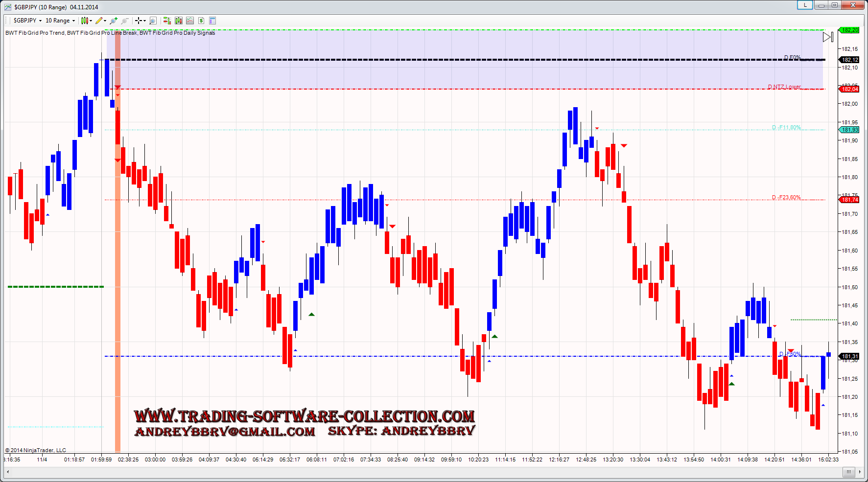The width and height of the screenshot is (868, 482).
Task: Click the zoom frame magnifier icon
Action: pyautogui.click(x=153, y=21)
